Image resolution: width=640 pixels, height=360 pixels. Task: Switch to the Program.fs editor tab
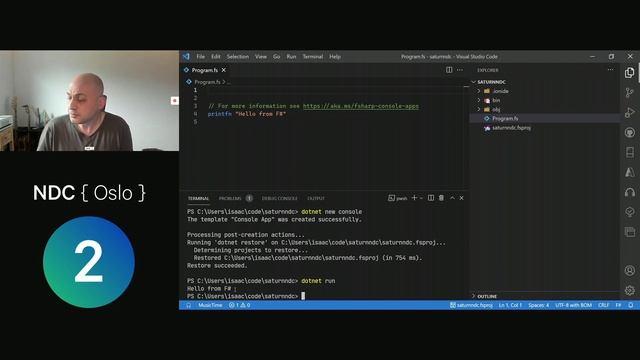click(205, 70)
